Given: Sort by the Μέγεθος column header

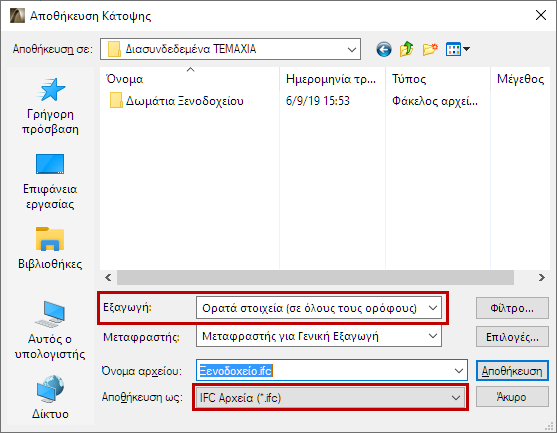Looking at the screenshot, I should tap(520, 79).
